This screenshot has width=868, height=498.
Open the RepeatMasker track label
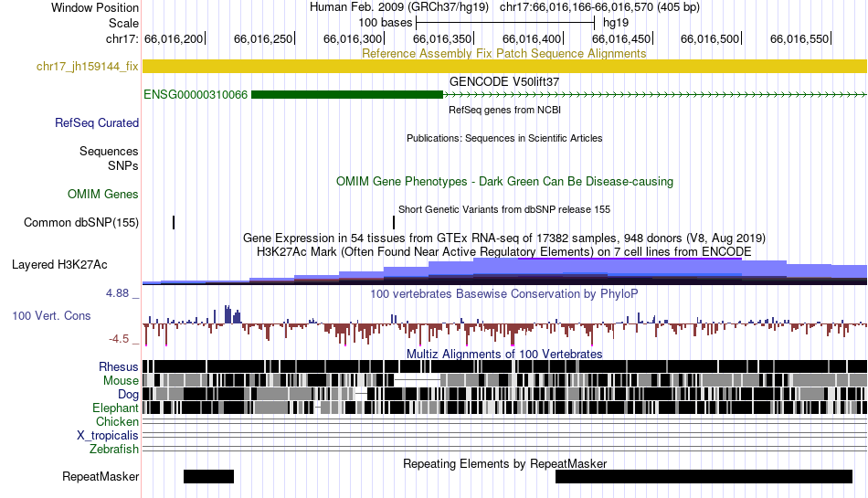(101, 476)
